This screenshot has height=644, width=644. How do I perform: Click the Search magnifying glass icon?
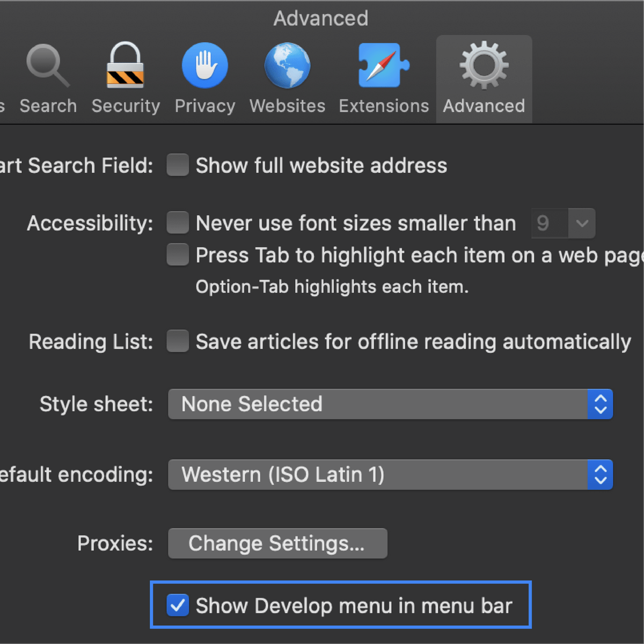click(x=48, y=65)
